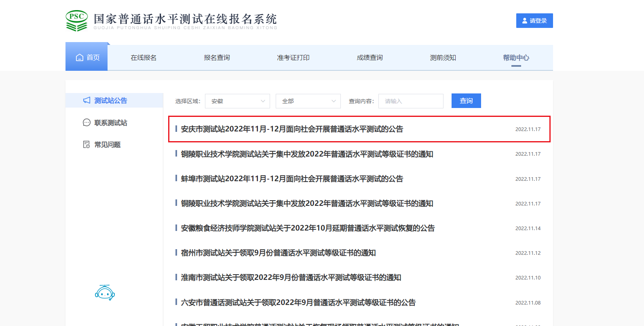
Task: Click the user icon in login button
Action: [x=525, y=21]
